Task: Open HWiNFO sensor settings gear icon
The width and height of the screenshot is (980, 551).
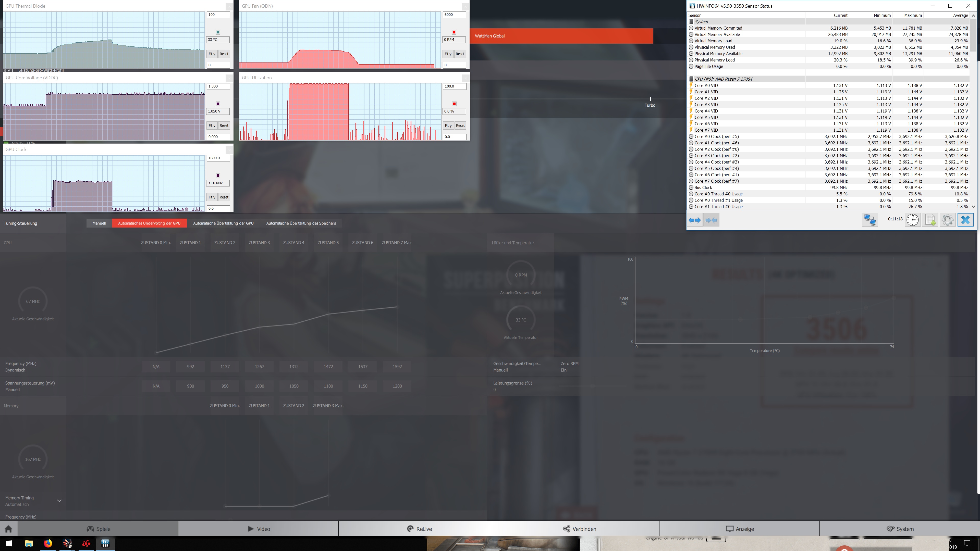Action: 947,220
